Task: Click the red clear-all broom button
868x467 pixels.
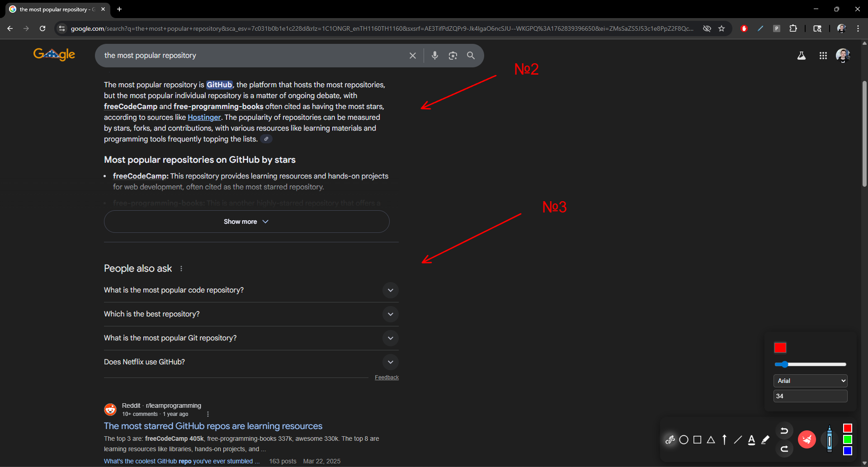Action: coord(807,439)
